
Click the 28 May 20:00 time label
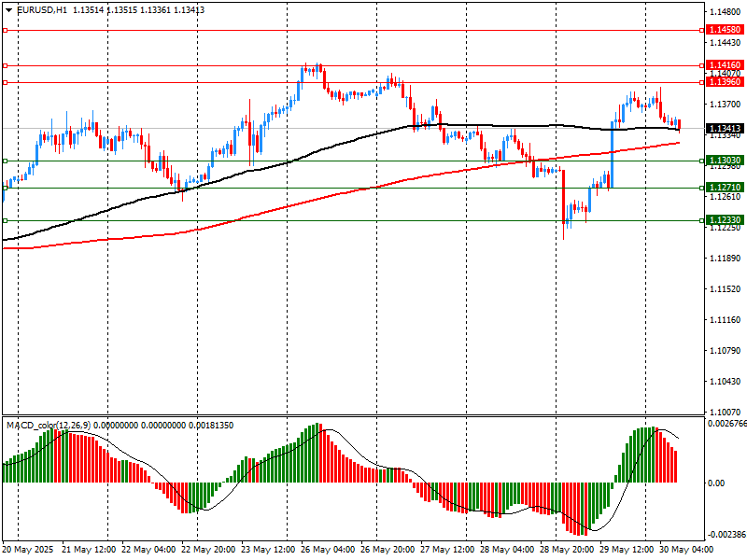point(567,550)
